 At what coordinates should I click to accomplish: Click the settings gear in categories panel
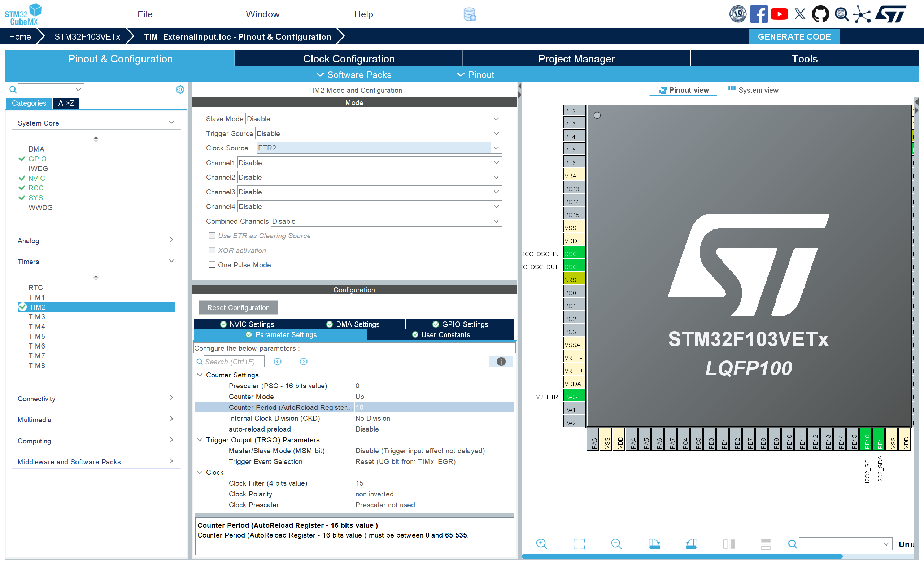180,89
